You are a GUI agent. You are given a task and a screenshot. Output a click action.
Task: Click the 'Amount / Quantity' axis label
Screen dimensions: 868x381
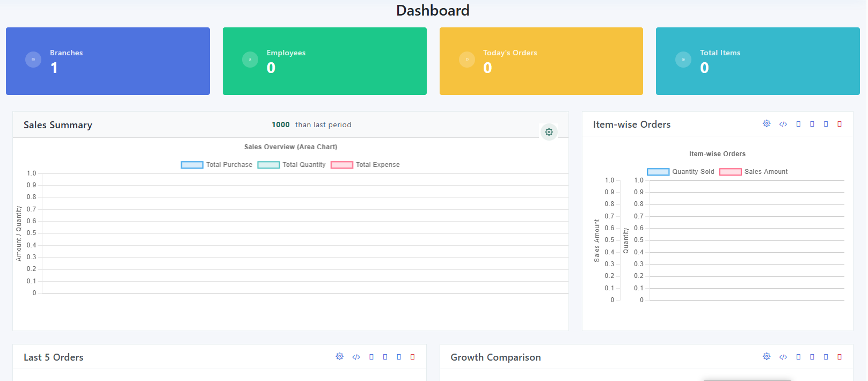coord(19,233)
